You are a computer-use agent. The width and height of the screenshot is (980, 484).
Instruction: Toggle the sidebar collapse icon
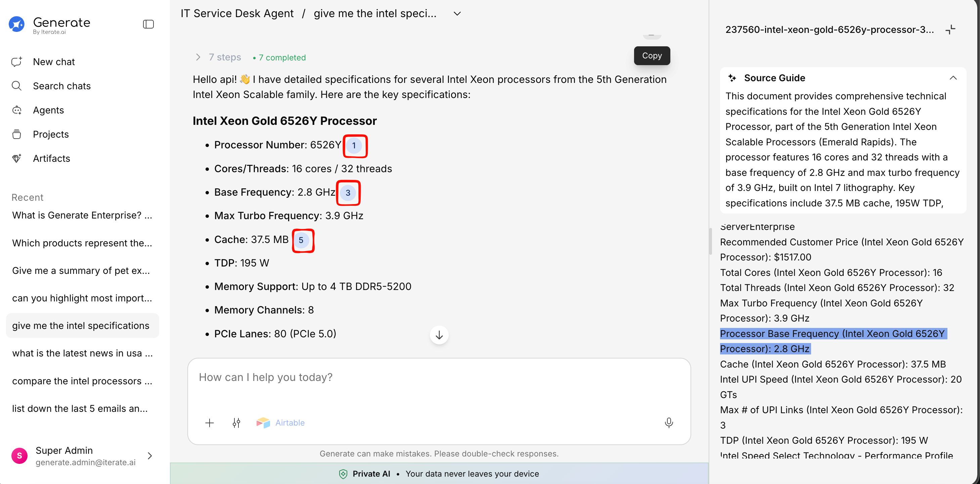pos(148,24)
